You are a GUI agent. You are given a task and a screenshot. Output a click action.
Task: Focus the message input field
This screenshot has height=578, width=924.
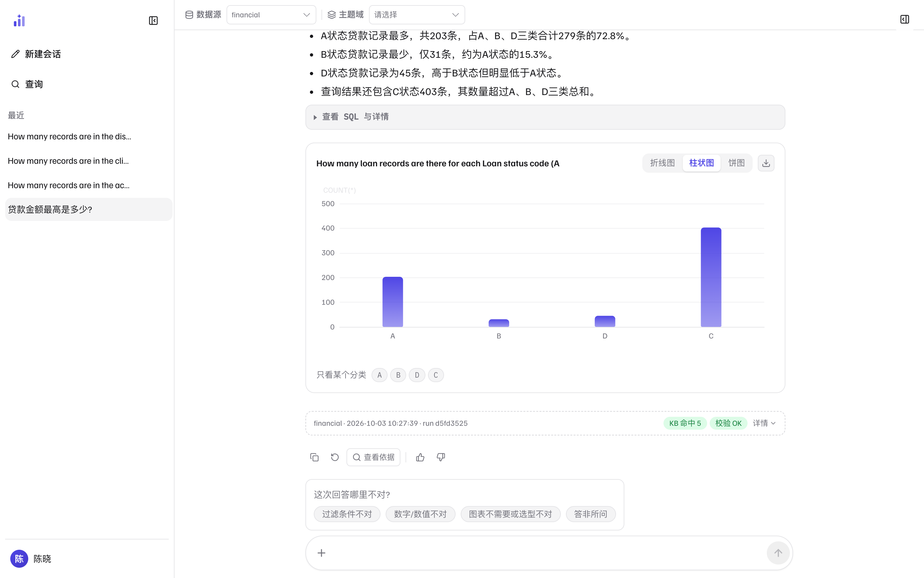tap(546, 553)
